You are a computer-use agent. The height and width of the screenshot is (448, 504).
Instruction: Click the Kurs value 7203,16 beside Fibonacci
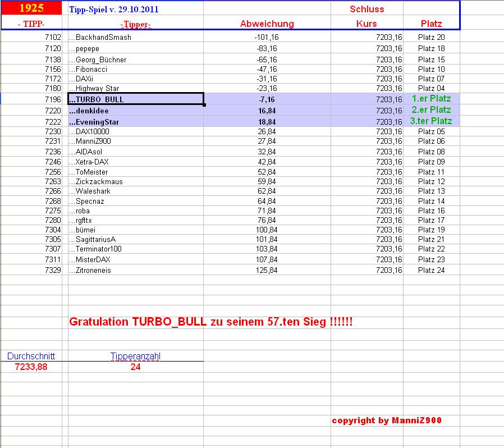(388, 69)
